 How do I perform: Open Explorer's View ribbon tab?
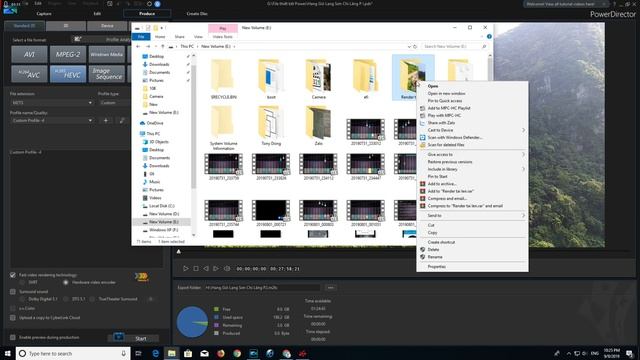click(x=198, y=37)
